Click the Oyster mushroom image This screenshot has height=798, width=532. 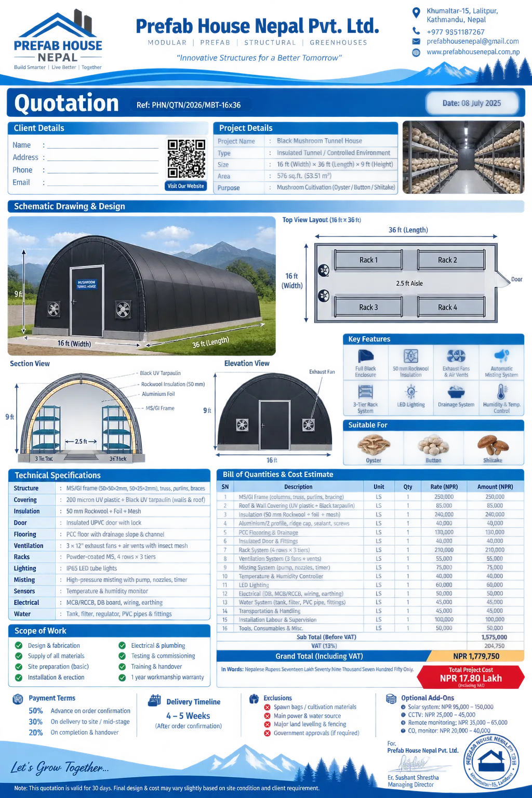tap(374, 446)
